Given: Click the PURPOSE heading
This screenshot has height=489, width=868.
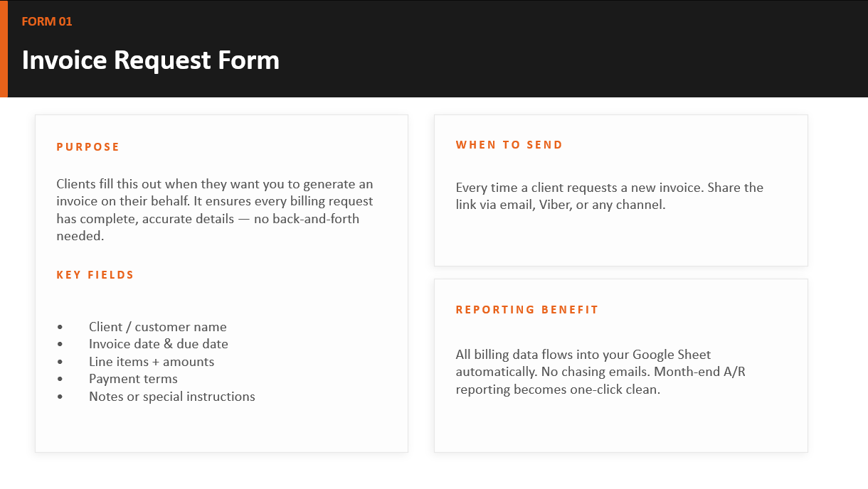Looking at the screenshot, I should [x=88, y=147].
